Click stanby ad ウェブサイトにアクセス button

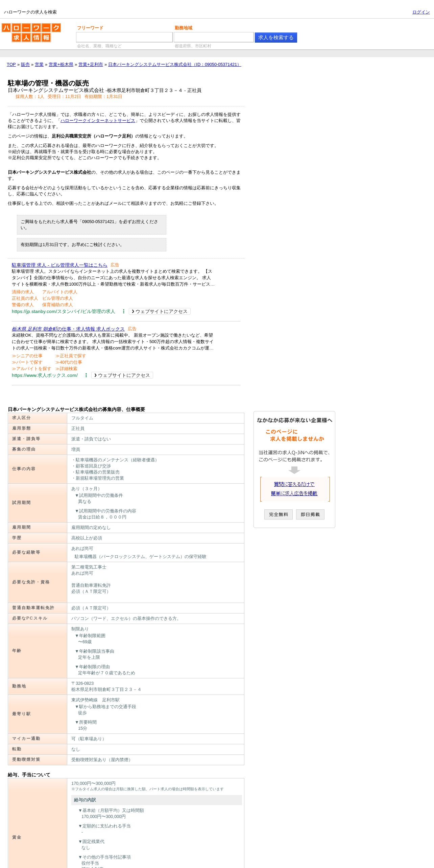coord(160,311)
